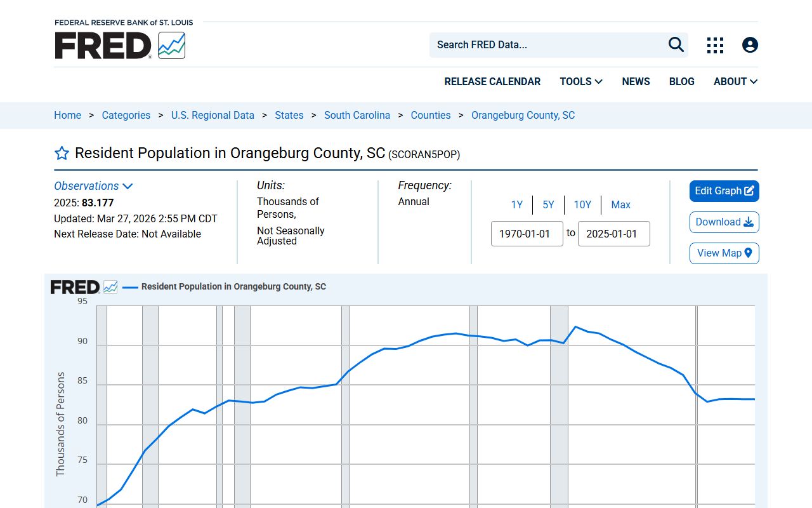
Task: Open the Categories breadcrumb link
Action: click(x=126, y=115)
